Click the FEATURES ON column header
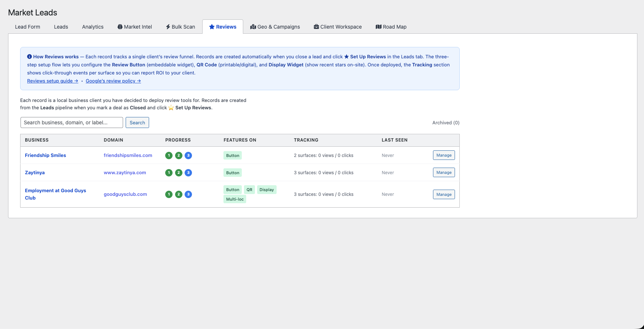This screenshot has height=329, width=644. tap(240, 140)
